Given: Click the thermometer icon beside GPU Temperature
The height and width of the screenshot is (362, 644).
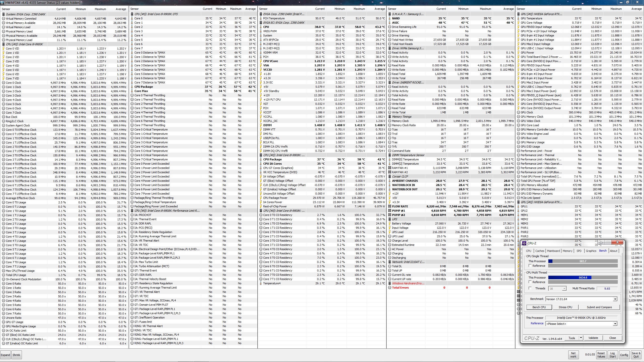Looking at the screenshot, I should pyautogui.click(x=518, y=18).
